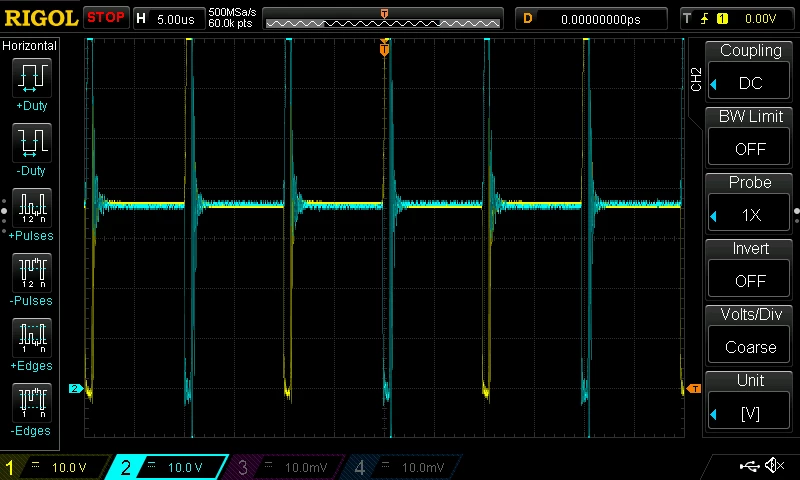Select the +Edges measurement icon
The image size is (800, 480).
pos(32,337)
